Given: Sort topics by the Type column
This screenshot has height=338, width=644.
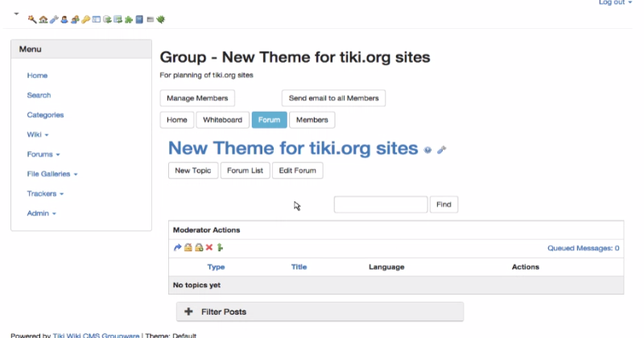Looking at the screenshot, I should (216, 267).
